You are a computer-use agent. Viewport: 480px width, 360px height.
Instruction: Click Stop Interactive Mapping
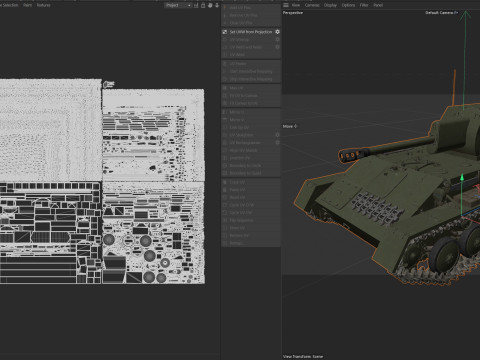251,79
